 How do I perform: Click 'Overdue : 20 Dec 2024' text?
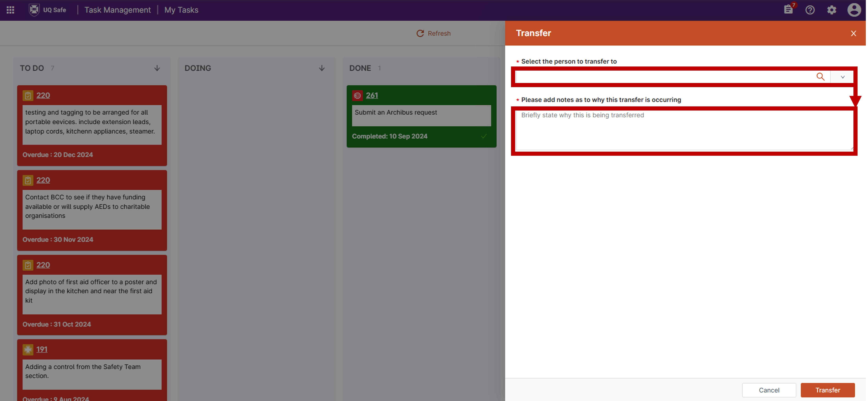pyautogui.click(x=58, y=155)
